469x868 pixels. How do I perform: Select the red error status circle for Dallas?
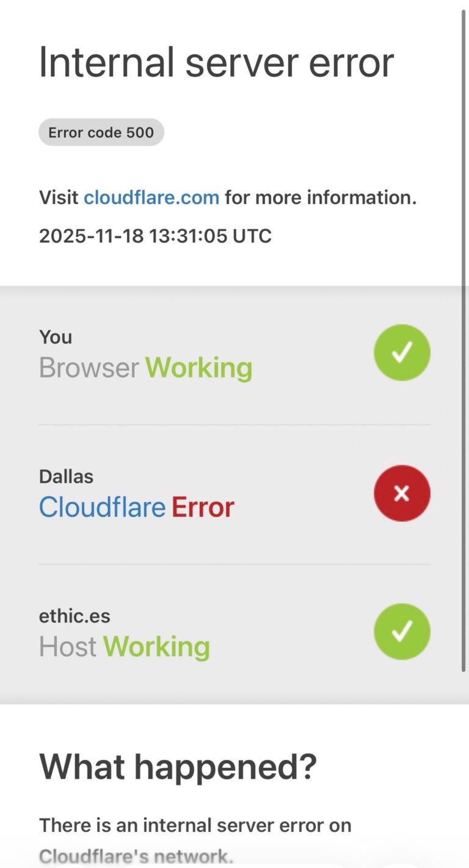(402, 493)
